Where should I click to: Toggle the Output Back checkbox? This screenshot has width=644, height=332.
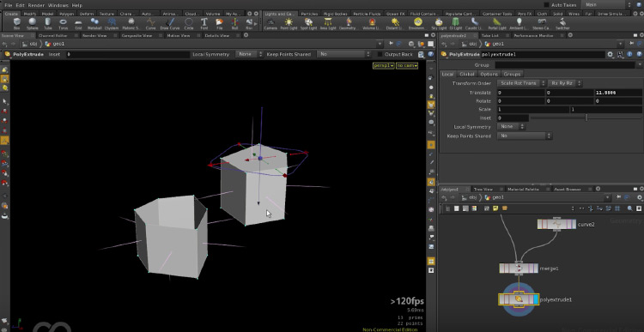click(380, 54)
